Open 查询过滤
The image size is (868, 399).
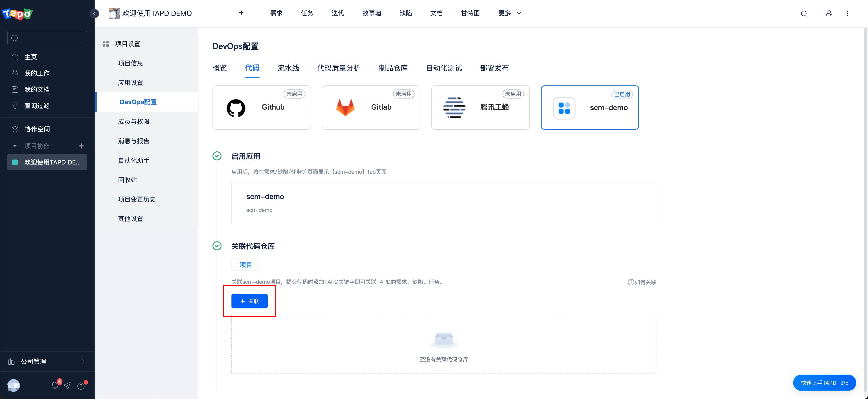coord(37,106)
